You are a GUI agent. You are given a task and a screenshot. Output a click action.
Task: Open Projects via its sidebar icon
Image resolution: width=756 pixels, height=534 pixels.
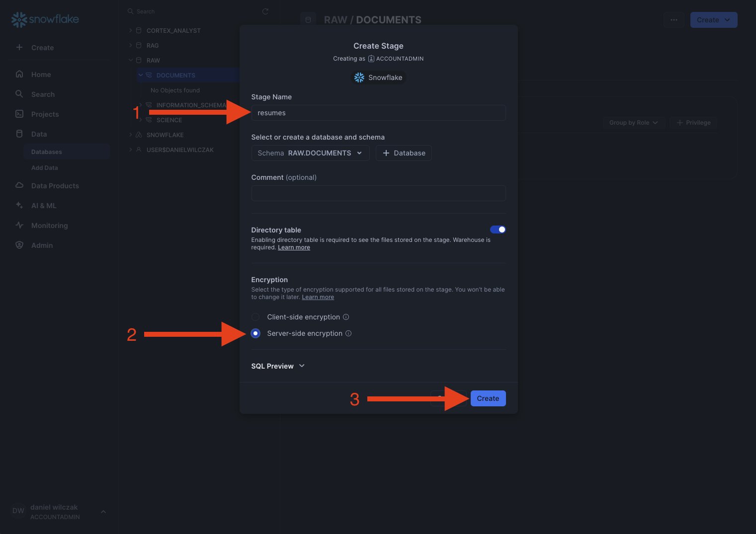(x=19, y=114)
